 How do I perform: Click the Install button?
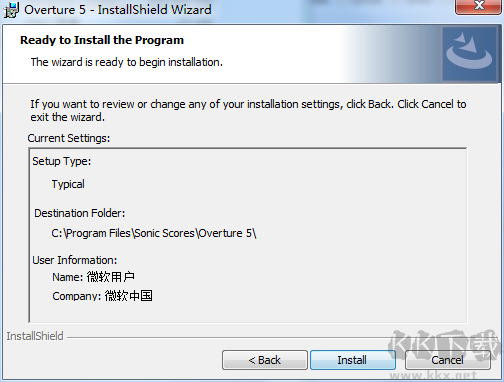(x=353, y=360)
